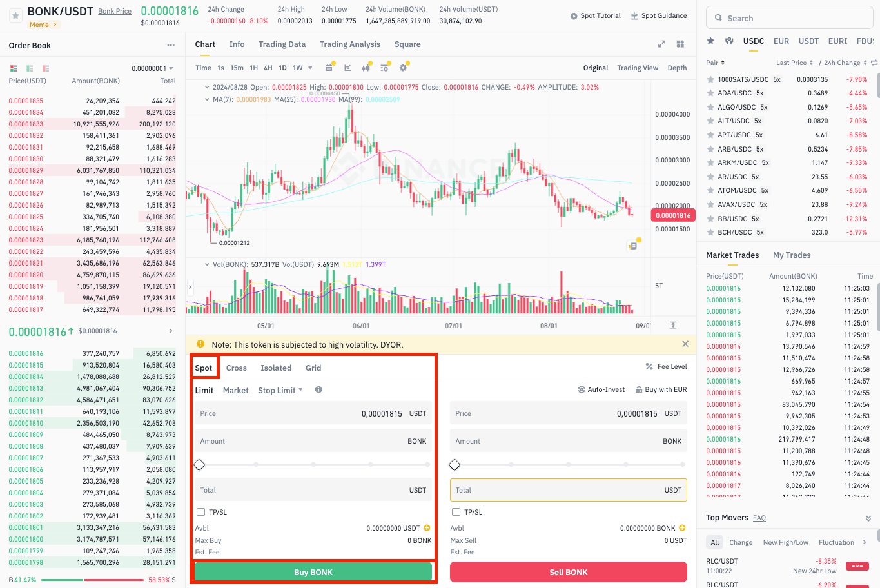
Task: Add USDT funds with plus icon
Action: [x=427, y=528]
